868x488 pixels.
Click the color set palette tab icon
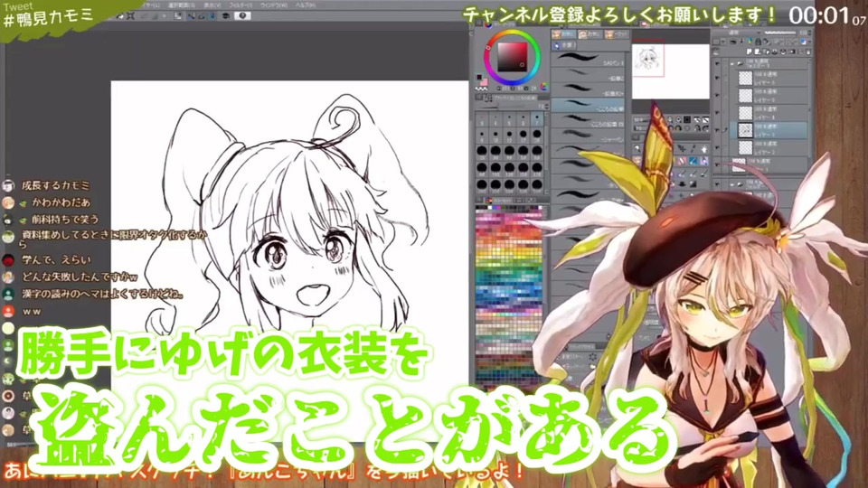[489, 200]
